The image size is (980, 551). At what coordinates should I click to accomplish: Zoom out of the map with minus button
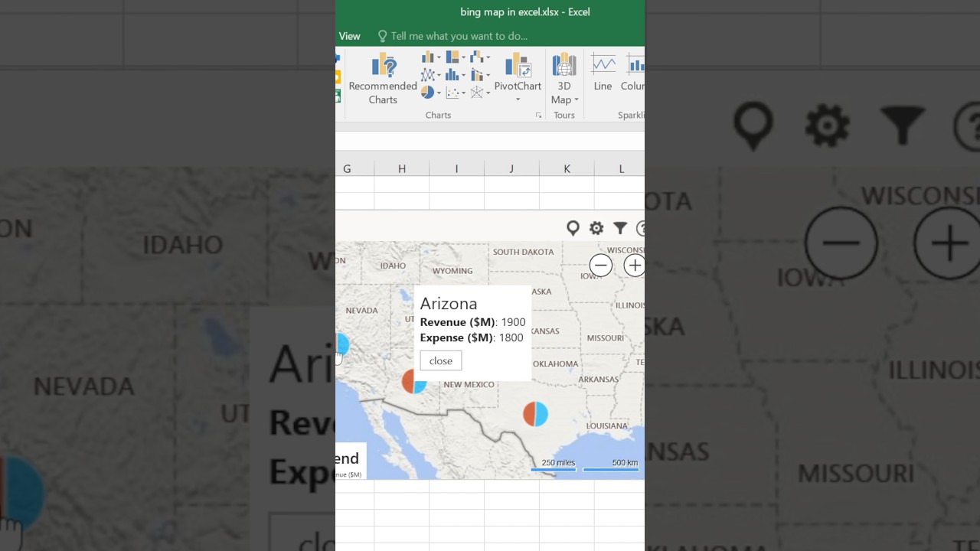[601, 266]
